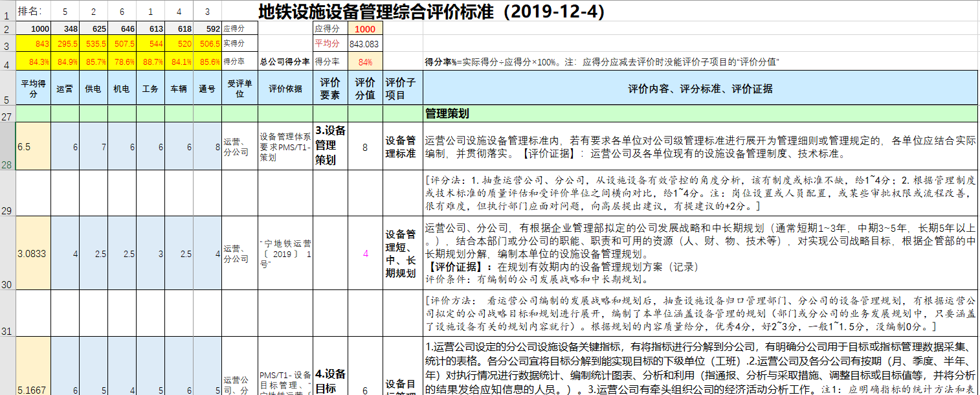Viewport: 980px width, 395px height.
Task: Click the 设备管理短、中、长期规划 cell
Action: pos(403,254)
